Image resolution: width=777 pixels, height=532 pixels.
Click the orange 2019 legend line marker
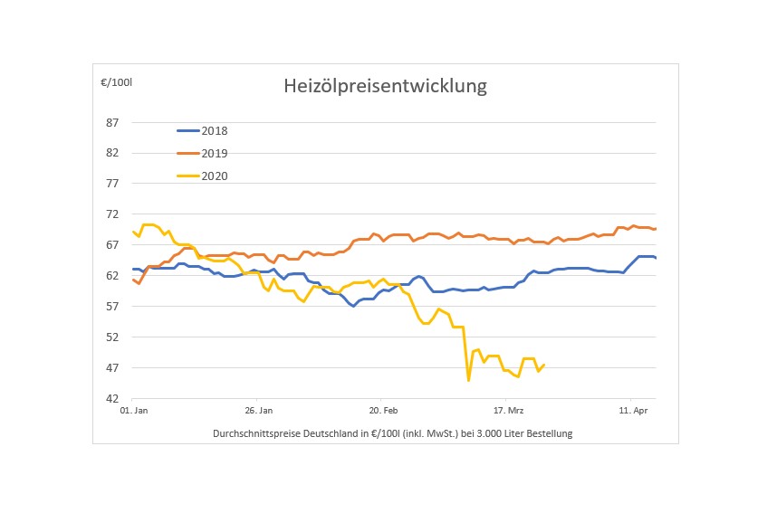188,154
